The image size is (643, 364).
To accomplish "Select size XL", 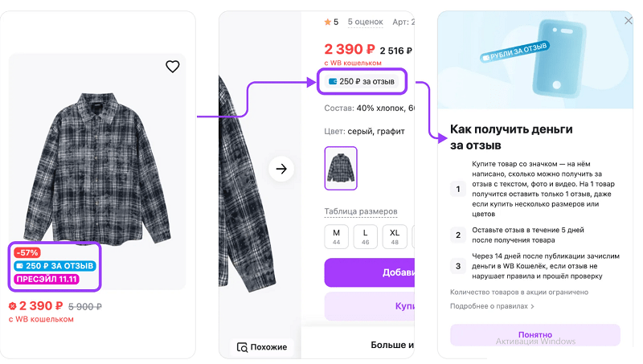I will point(393,236).
